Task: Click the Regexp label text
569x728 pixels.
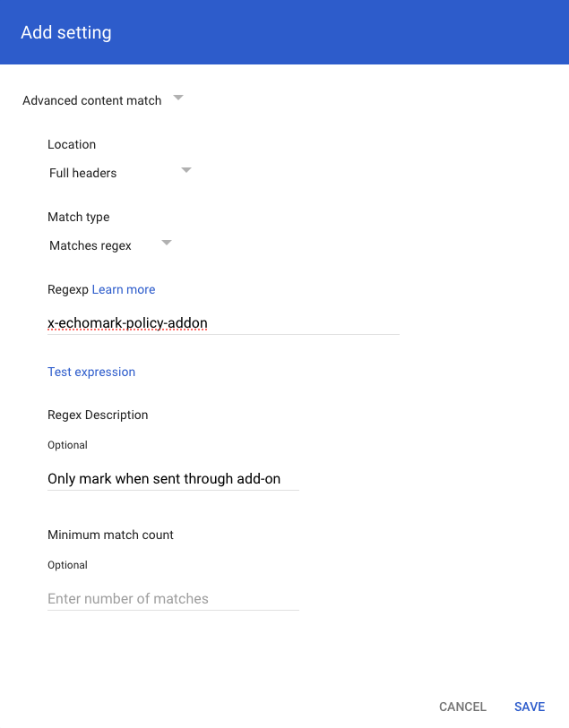Action: point(68,290)
